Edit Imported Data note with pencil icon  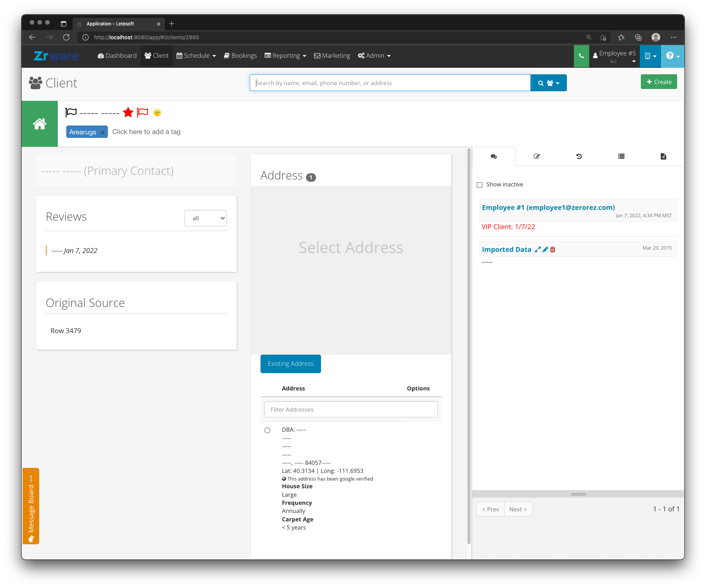point(545,250)
